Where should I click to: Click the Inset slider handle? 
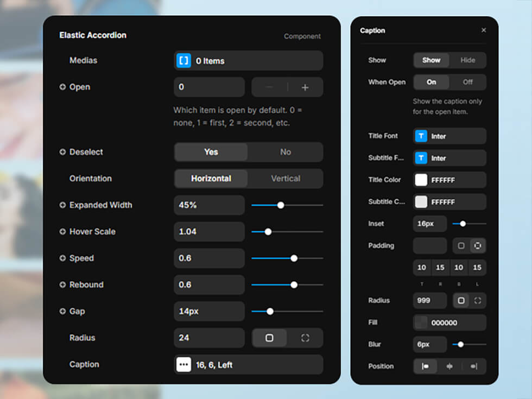(463, 224)
